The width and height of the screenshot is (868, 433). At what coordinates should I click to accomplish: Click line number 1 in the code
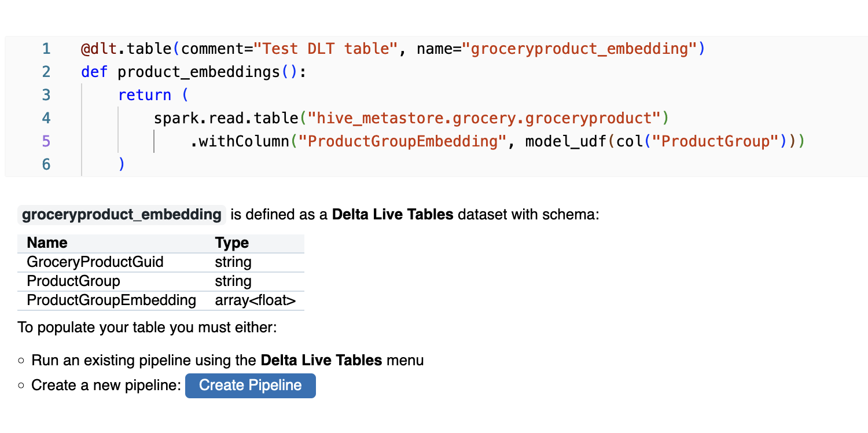[46, 49]
